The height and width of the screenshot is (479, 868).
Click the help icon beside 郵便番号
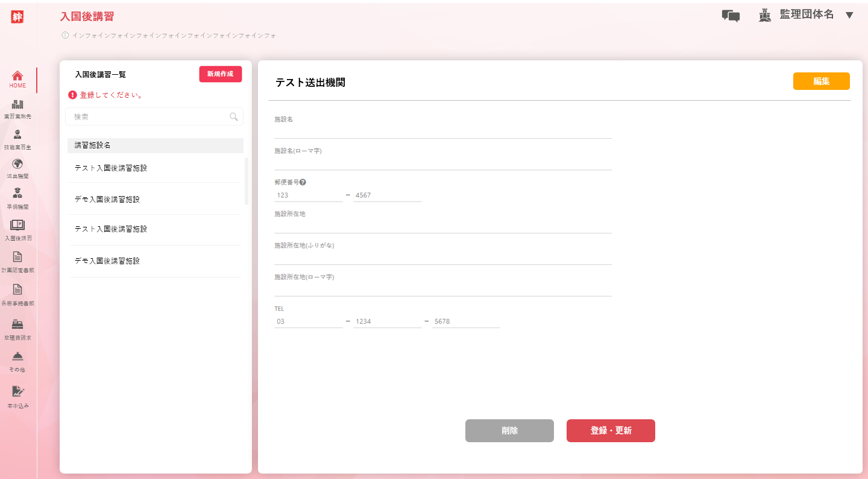point(303,182)
